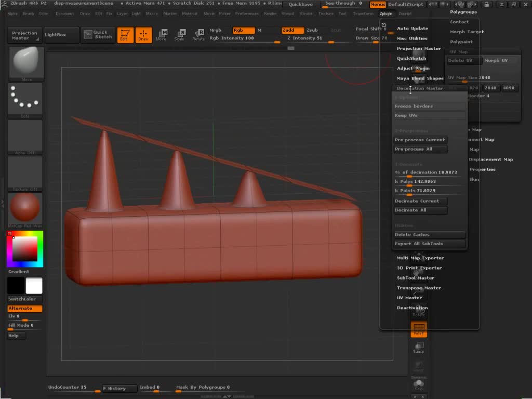Toggle M material mode
Screen dimensions: 532x399
pyautogui.click(x=260, y=30)
